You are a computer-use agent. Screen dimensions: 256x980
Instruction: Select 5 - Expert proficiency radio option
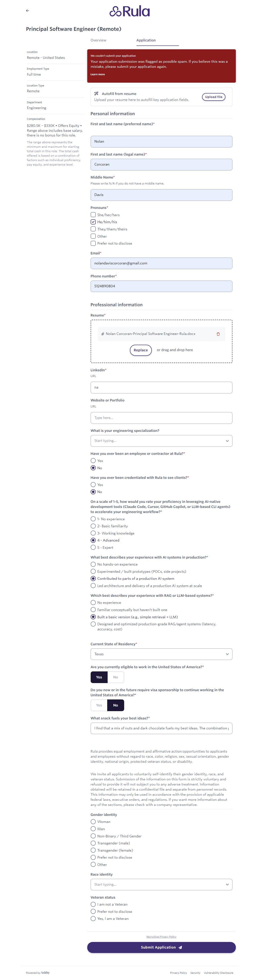click(93, 547)
